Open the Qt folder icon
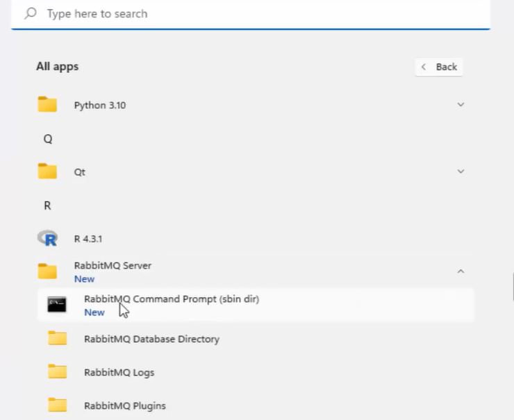Image resolution: width=514 pixels, height=420 pixels. [47, 171]
